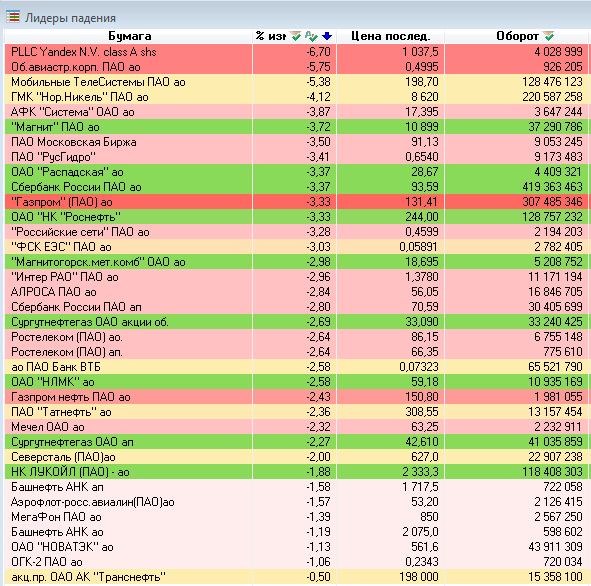Image resolution: width=591 pixels, height=586 pixels.
Task: Select the НК ЛУКОЙЛ (ПАО) - ао row
Action: 296,471
